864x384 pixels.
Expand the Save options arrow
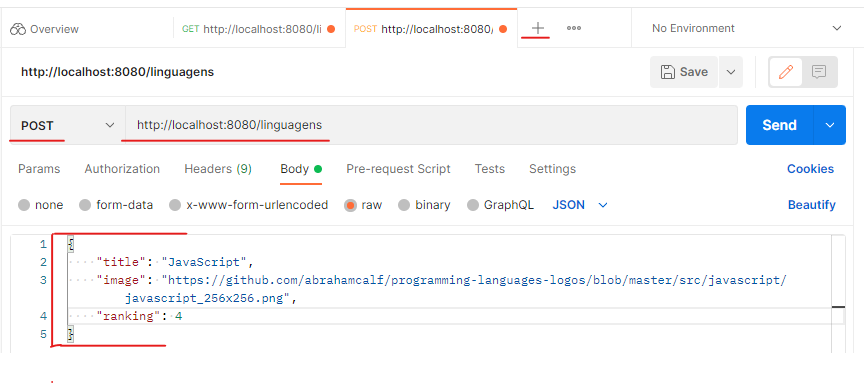click(731, 72)
